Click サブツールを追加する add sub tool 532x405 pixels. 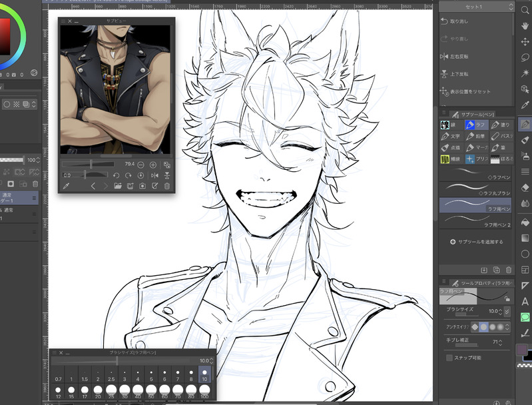(x=476, y=242)
